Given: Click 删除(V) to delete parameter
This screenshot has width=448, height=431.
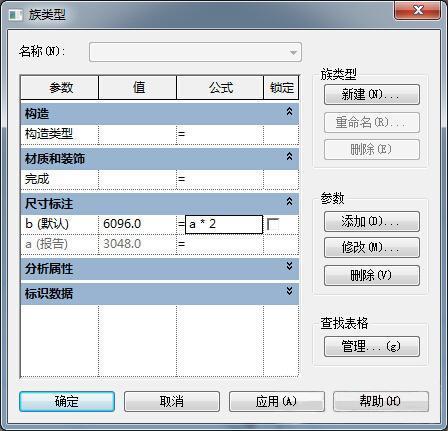Looking at the screenshot, I should 372,275.
